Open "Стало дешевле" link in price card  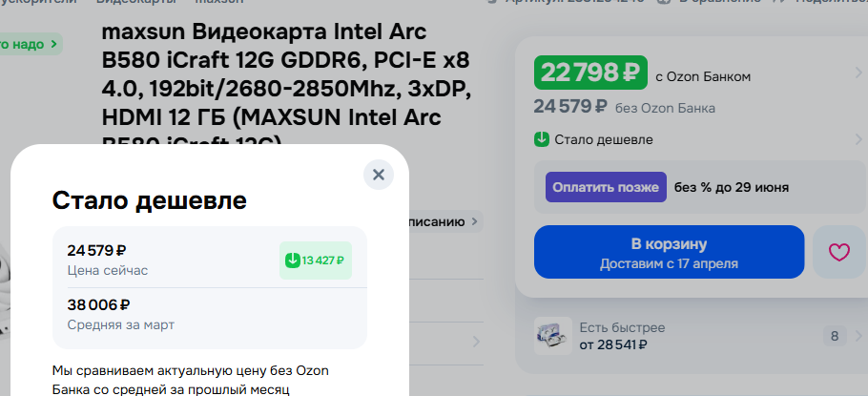tap(604, 139)
